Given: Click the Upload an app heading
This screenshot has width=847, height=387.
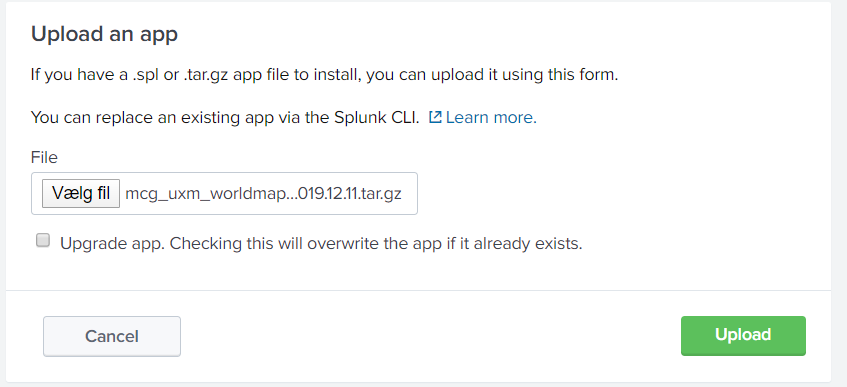Looking at the screenshot, I should click(104, 34).
